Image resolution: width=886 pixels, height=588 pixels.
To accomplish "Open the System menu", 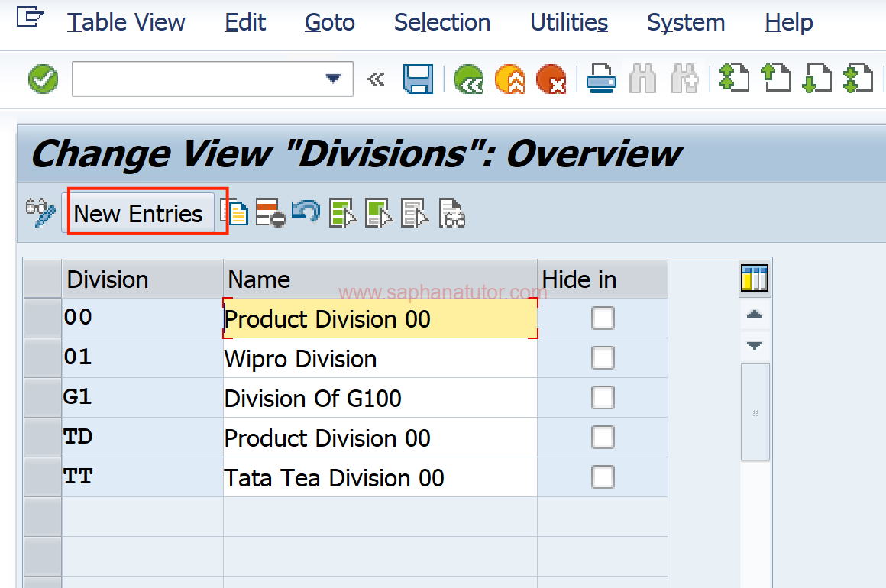I will pos(686,23).
